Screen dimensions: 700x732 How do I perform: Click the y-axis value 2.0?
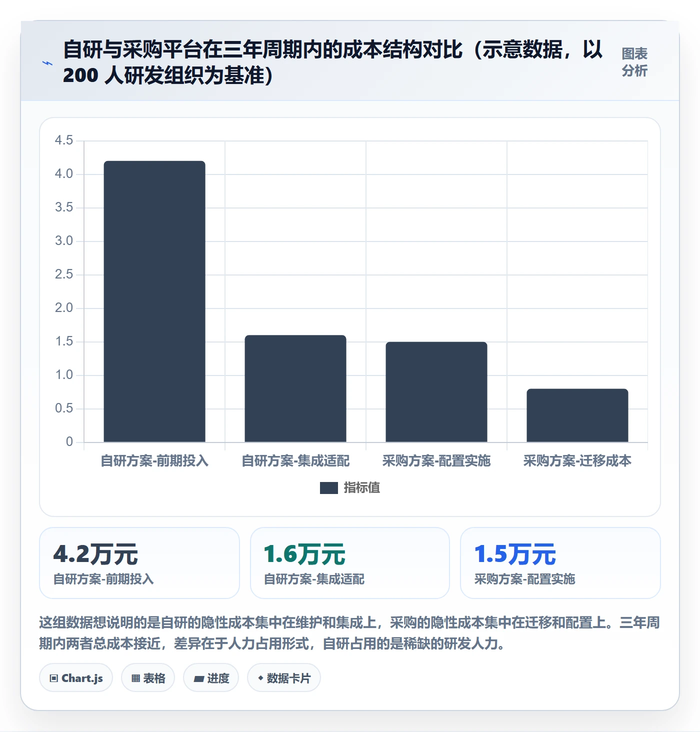tap(64, 308)
